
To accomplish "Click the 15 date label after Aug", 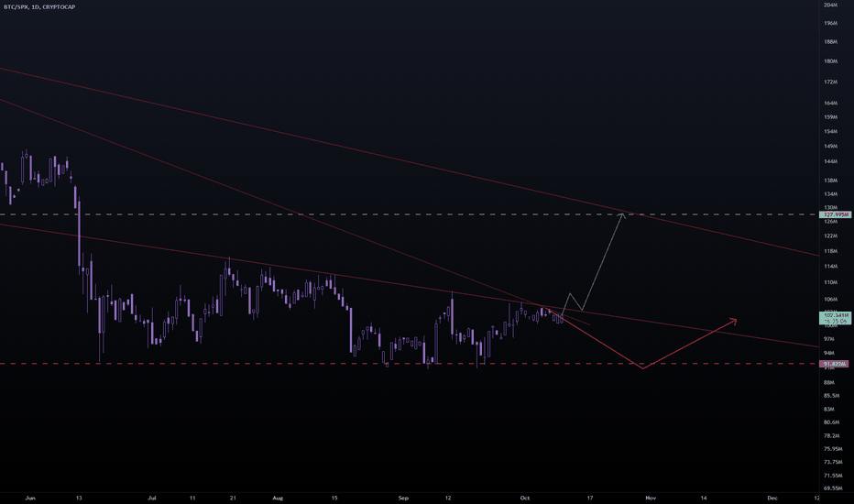I will (334, 498).
